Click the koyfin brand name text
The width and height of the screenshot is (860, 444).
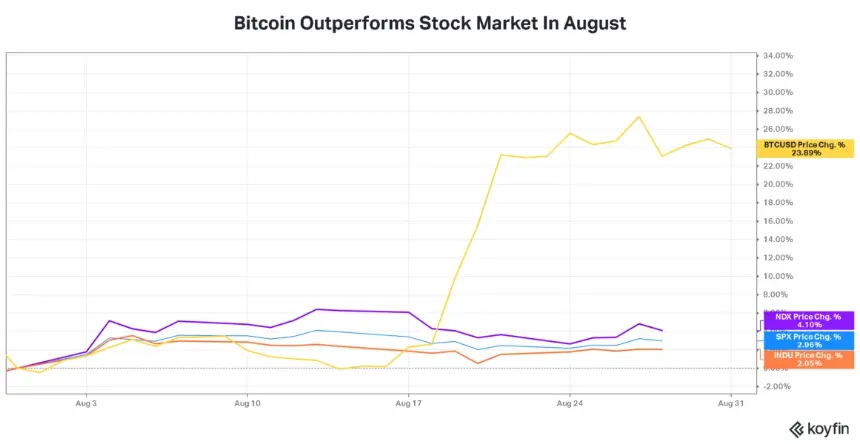tap(829, 428)
